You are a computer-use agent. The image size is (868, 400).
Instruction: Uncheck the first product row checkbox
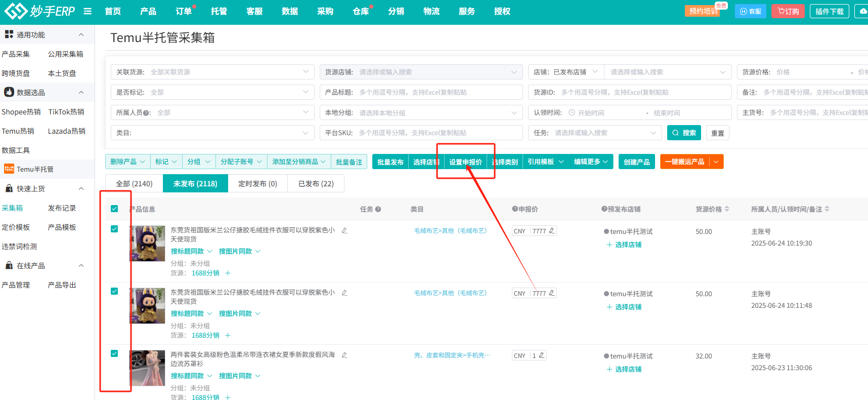[x=114, y=229]
